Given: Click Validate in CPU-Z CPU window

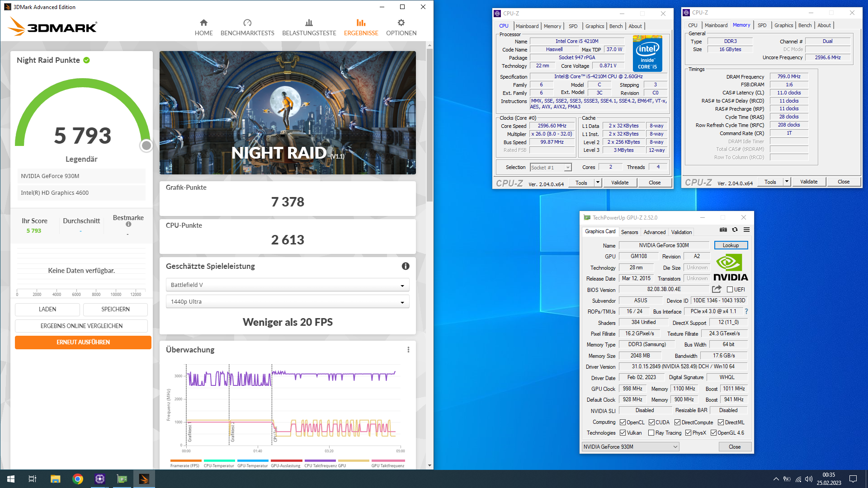Looking at the screenshot, I should 620,183.
